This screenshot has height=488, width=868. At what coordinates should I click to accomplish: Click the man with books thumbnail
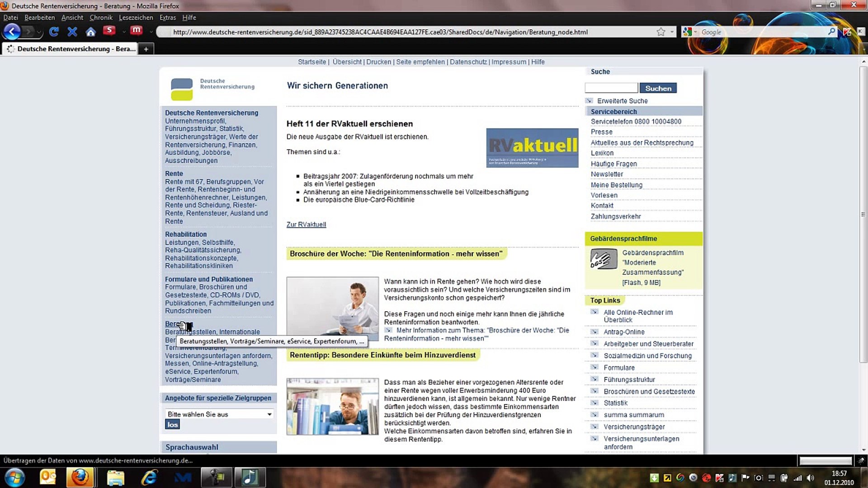(x=332, y=407)
